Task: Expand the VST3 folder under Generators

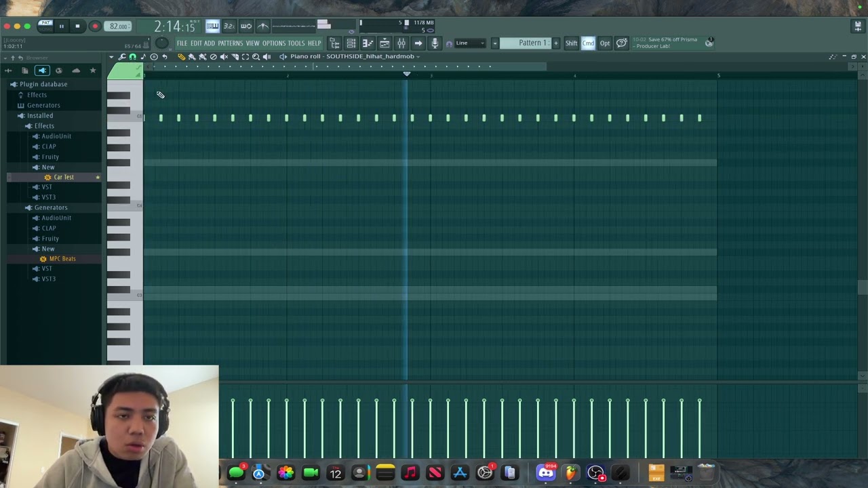Action: [48, 279]
